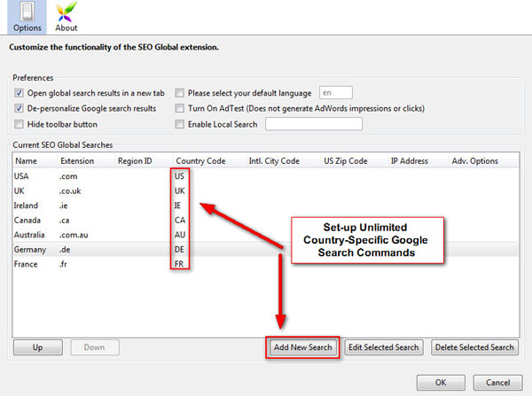532x396 pixels.
Task: Sort by the Name column header
Action: pyautogui.click(x=35, y=160)
